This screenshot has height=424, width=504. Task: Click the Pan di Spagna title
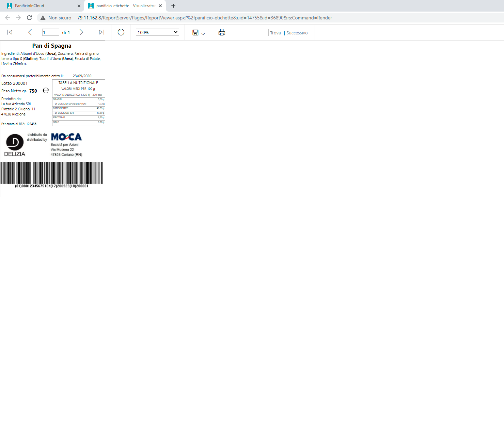coord(52,46)
